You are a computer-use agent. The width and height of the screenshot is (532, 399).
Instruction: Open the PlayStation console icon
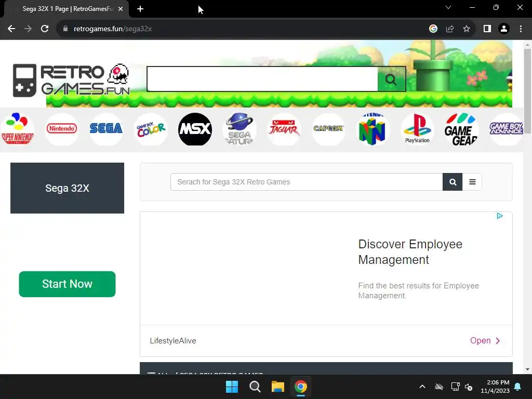(417, 129)
